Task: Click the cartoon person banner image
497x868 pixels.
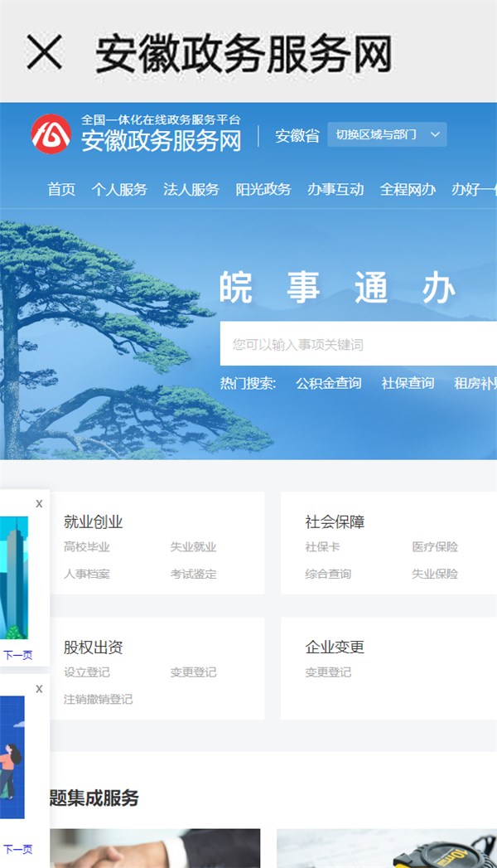Action: 12,757
